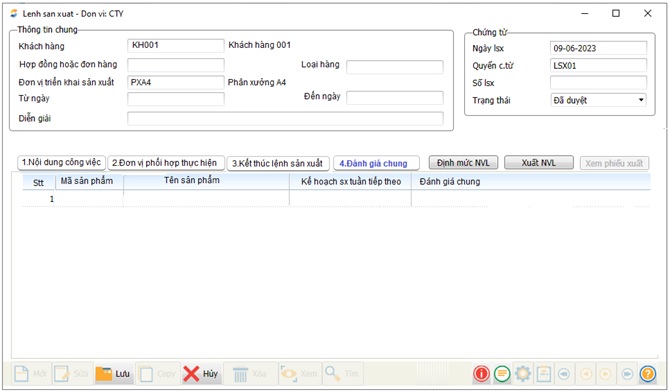The width and height of the screenshot is (670, 392).
Task: Minimize the Lenh san xuat window
Action: click(585, 14)
